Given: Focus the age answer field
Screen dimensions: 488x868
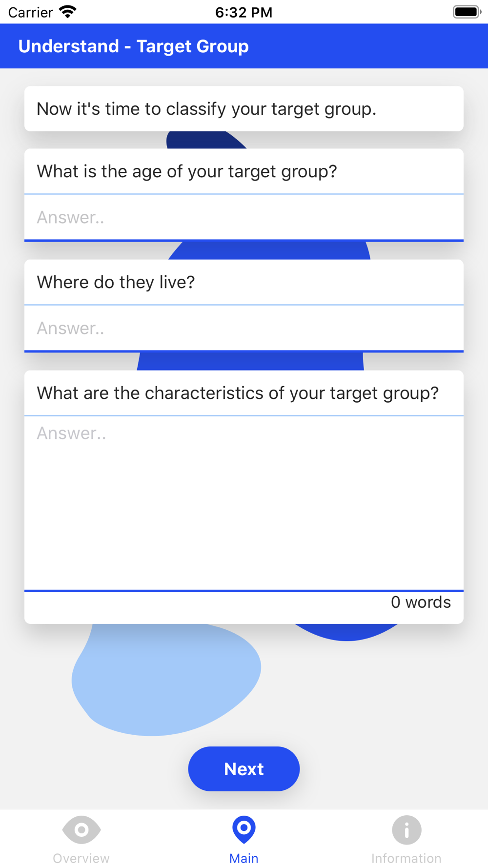Looking at the screenshot, I should [244, 217].
